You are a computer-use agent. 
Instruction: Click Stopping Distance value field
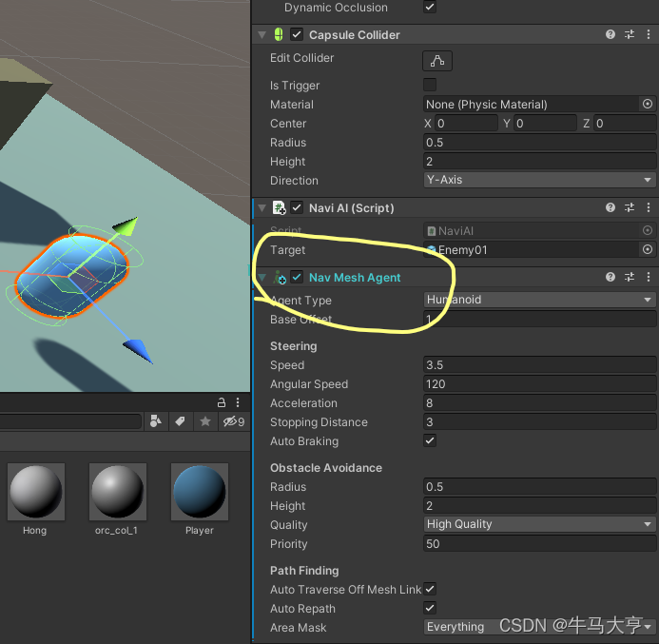coord(539,421)
